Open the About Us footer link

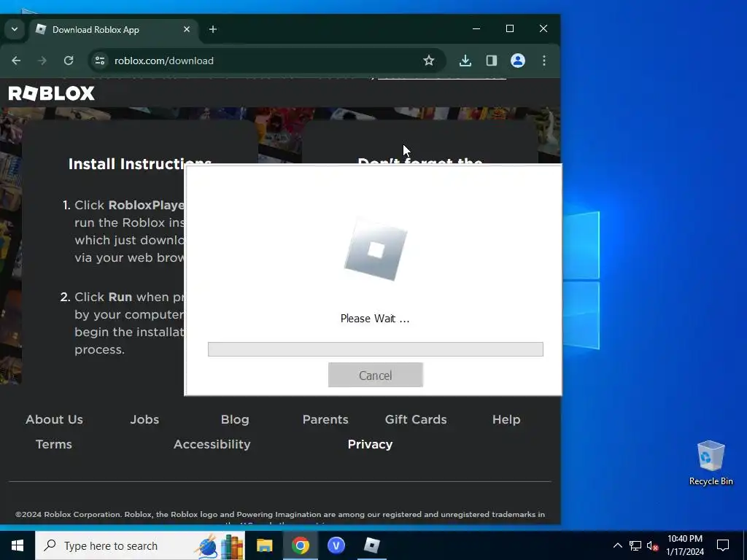pyautogui.click(x=54, y=419)
